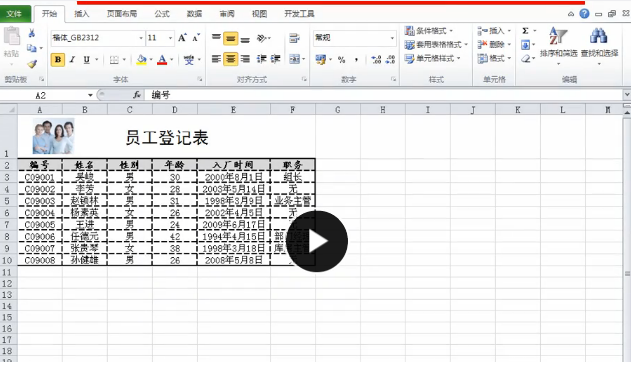Click the blue Help question mark icon
Image resolution: width=631 pixels, height=385 pixels.
click(584, 14)
